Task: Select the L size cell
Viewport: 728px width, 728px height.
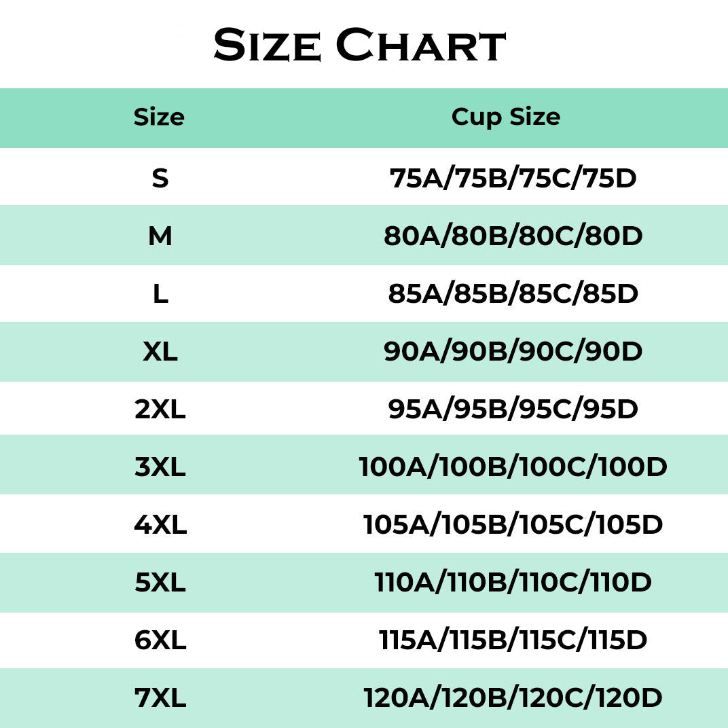Action: coord(160,293)
